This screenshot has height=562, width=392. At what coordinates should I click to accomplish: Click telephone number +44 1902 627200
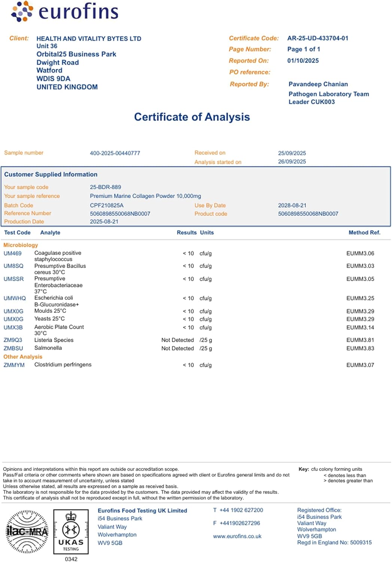click(241, 510)
